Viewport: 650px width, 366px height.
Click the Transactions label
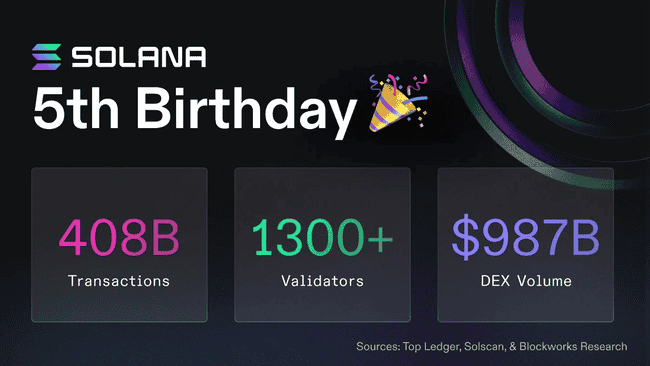(x=119, y=281)
